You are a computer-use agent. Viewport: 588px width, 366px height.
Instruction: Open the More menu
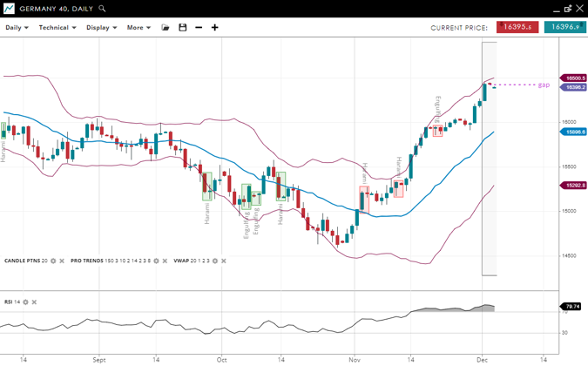tap(139, 28)
